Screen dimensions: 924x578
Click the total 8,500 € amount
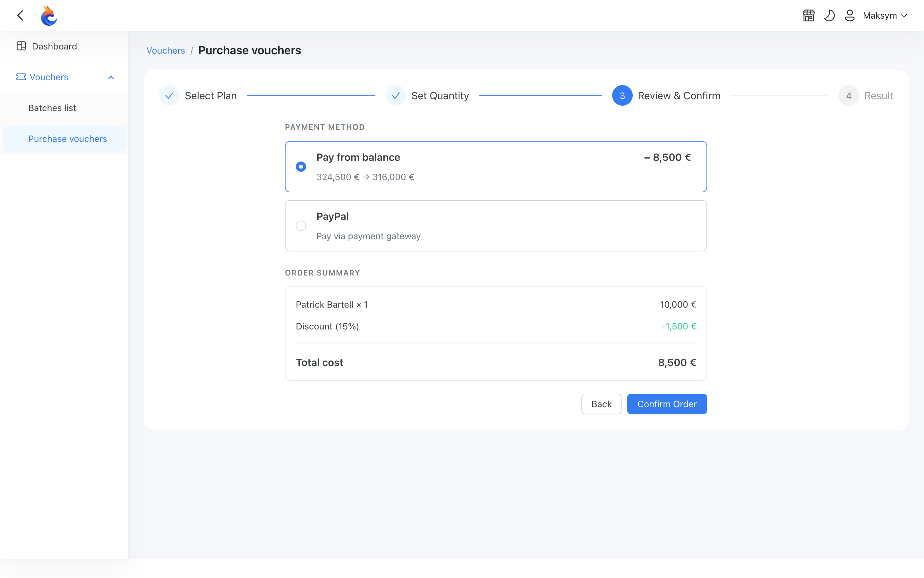tap(677, 363)
